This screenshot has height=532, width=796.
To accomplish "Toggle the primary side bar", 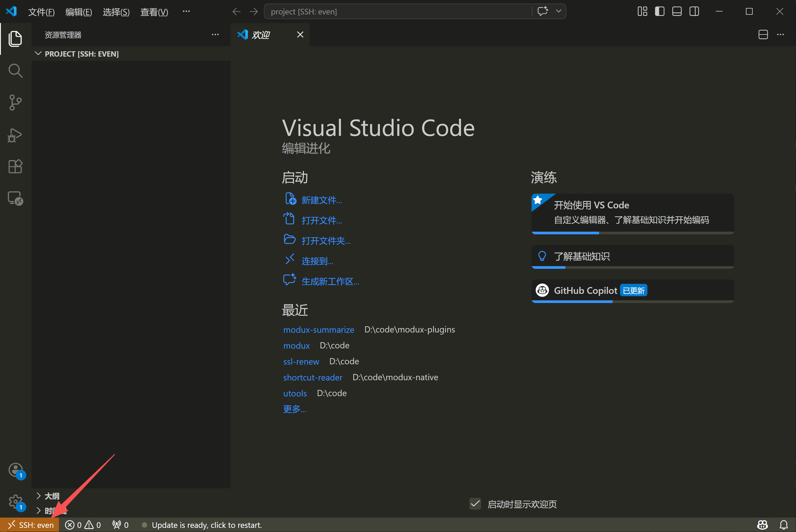I will 660,11.
